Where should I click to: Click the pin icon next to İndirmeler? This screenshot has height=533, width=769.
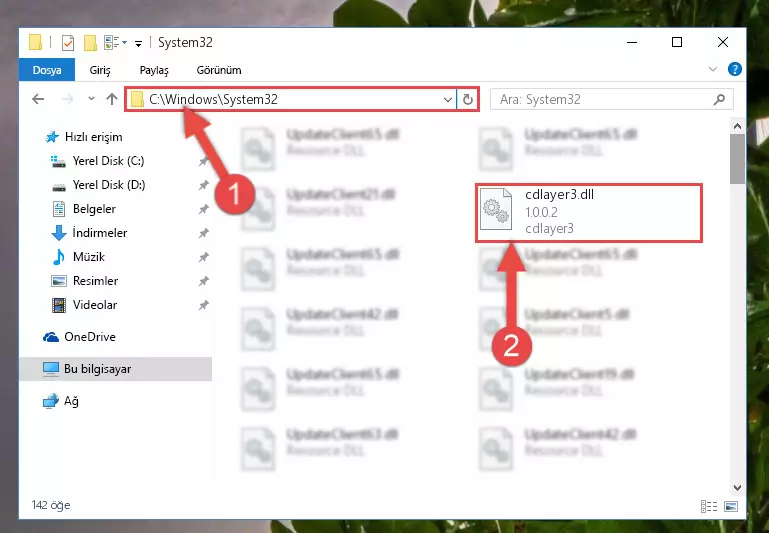[x=203, y=233]
